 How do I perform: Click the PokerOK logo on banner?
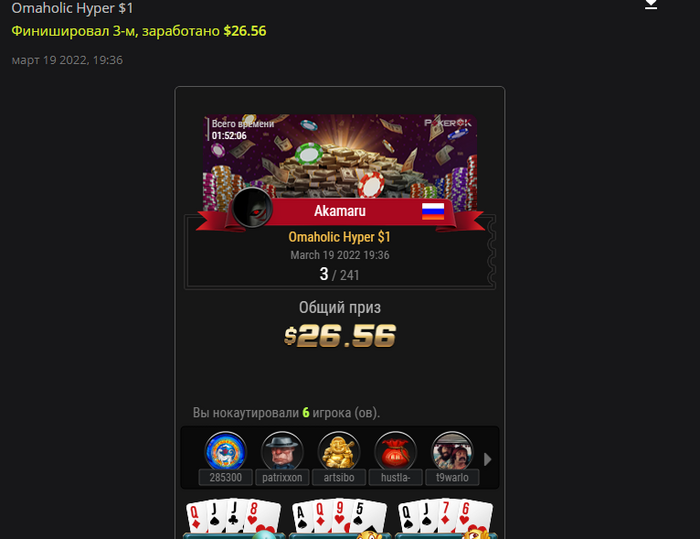(x=447, y=122)
